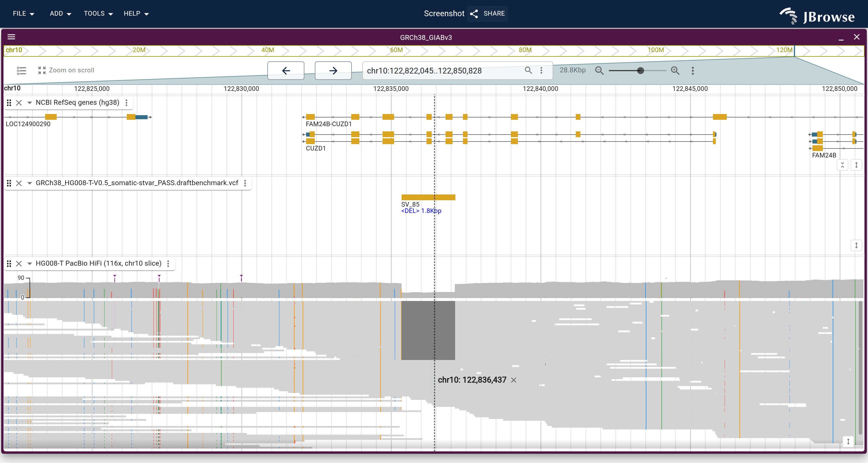Dismiss the chr10: 122,836,437 marker label
This screenshot has width=868, height=463.
coord(514,380)
